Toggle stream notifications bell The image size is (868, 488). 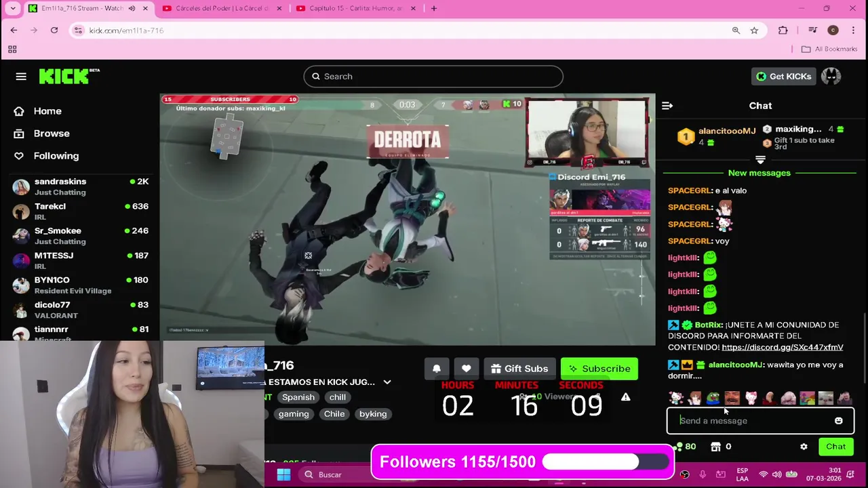[437, 369]
